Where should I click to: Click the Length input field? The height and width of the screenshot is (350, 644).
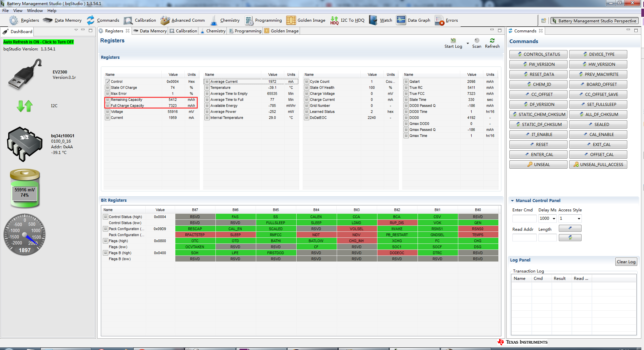pyautogui.click(x=547, y=238)
